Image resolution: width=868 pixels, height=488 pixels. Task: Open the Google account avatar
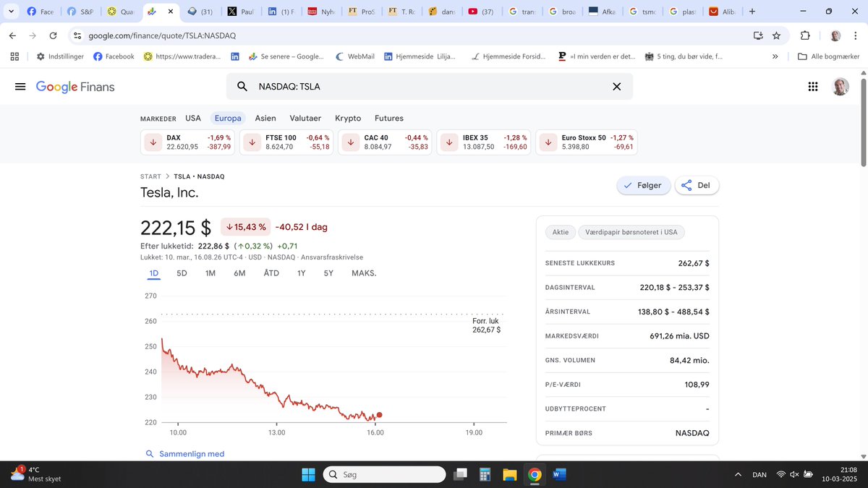click(841, 87)
